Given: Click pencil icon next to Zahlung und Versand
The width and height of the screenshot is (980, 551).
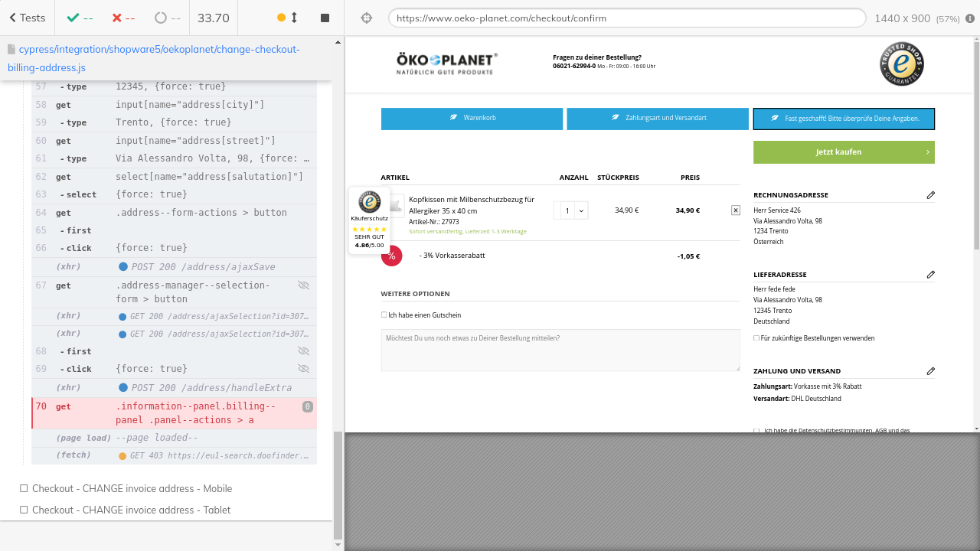Looking at the screenshot, I should (930, 371).
